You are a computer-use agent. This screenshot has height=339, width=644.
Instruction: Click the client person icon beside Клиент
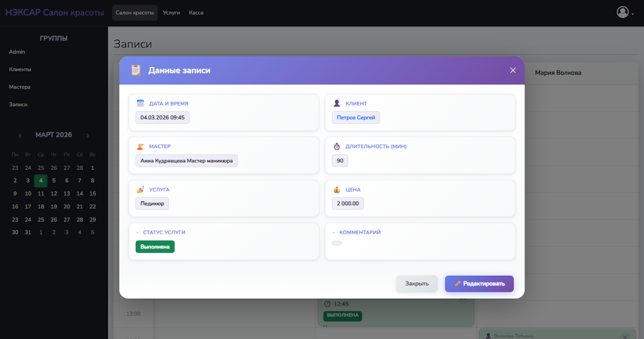pyautogui.click(x=337, y=103)
